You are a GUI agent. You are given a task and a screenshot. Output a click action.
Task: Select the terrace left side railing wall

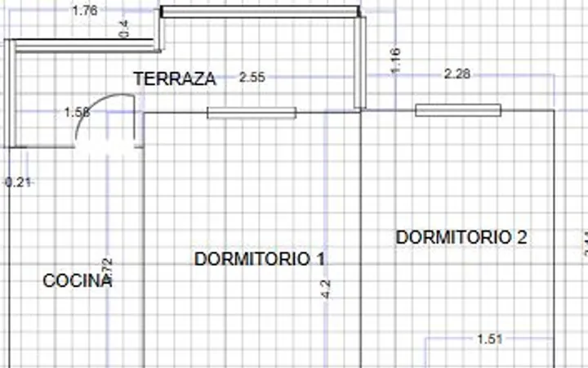(11, 93)
